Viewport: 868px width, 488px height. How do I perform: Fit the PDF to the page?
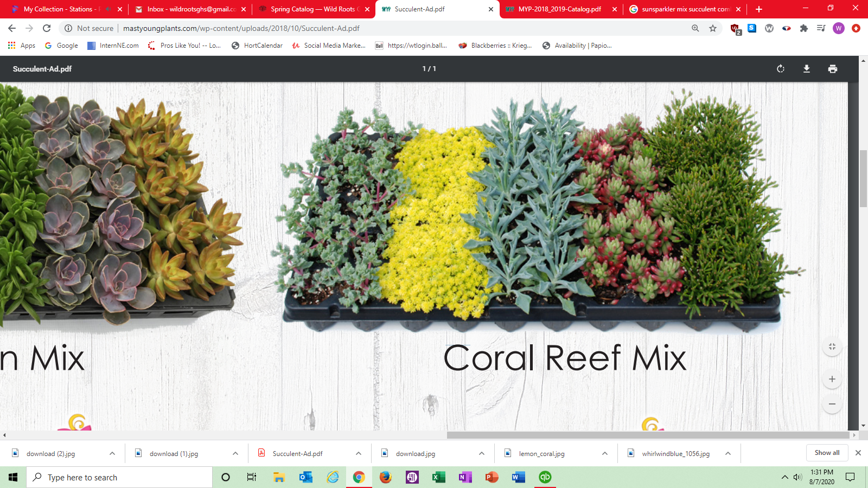(x=832, y=346)
